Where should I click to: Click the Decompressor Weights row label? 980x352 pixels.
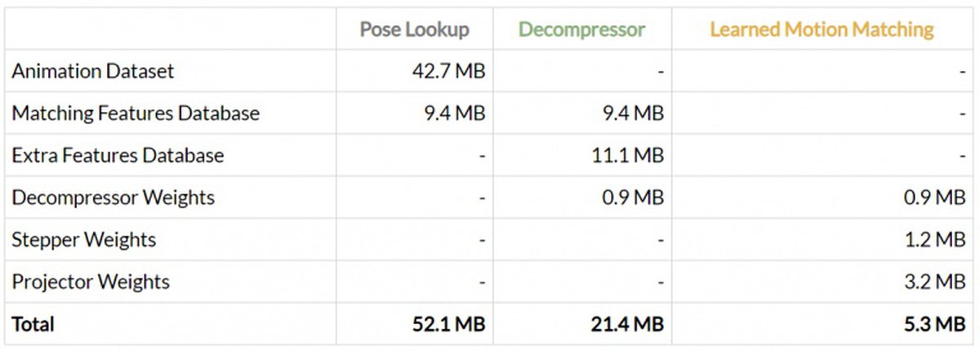114,198
